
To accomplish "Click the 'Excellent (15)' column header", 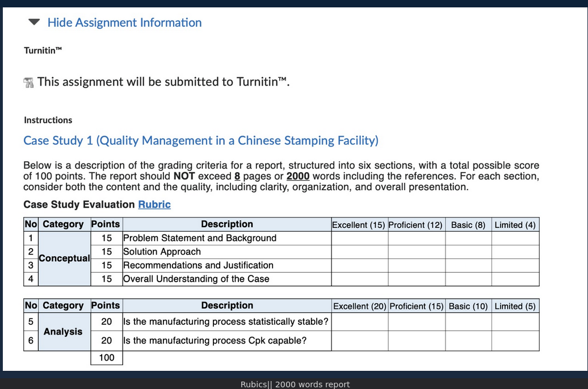I will (360, 225).
